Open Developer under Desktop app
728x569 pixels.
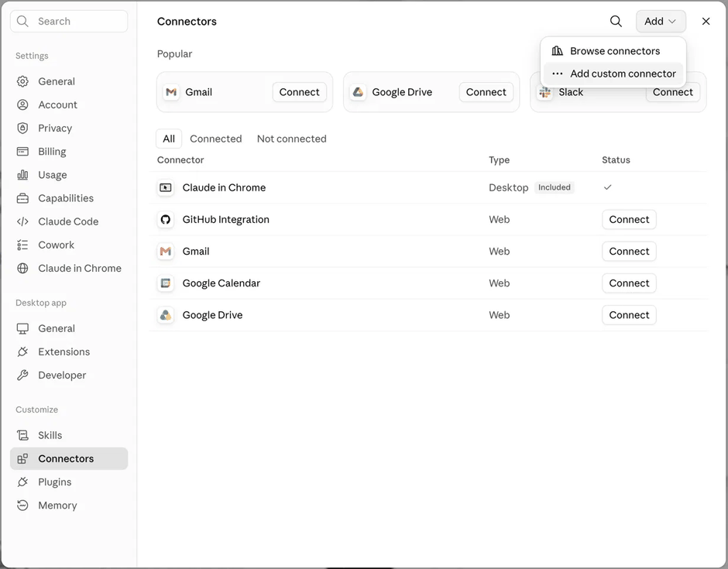(69, 375)
